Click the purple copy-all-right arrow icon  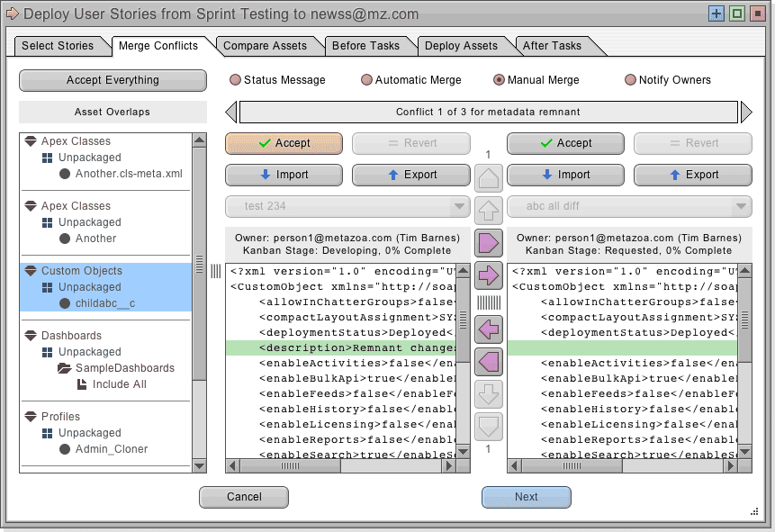click(x=489, y=243)
